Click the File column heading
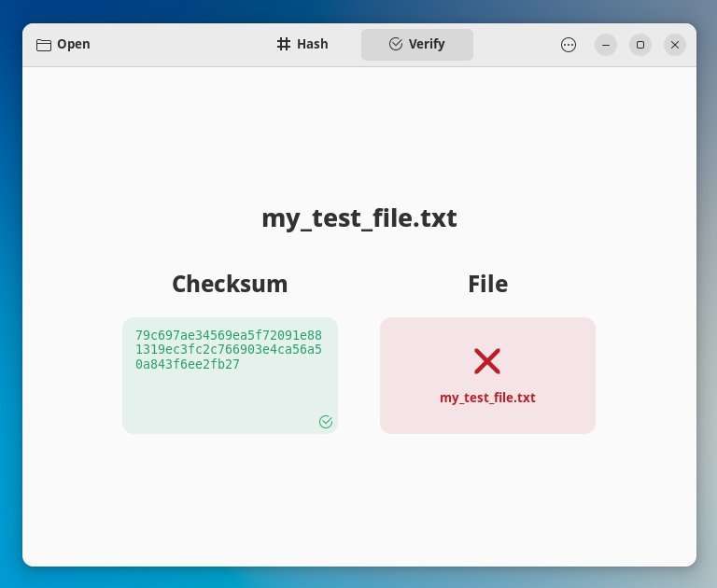Viewport: 717px width, 588px height. [487, 284]
